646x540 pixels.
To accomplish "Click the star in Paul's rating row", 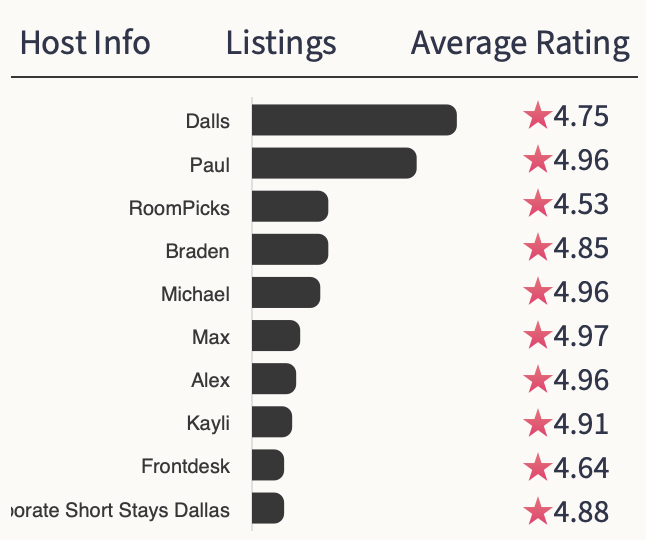I will click(x=537, y=160).
